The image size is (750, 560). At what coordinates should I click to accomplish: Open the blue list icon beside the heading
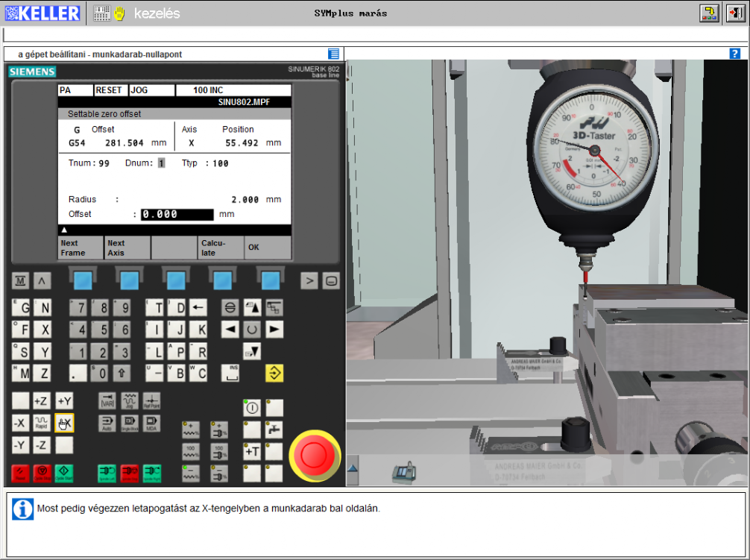click(x=333, y=54)
